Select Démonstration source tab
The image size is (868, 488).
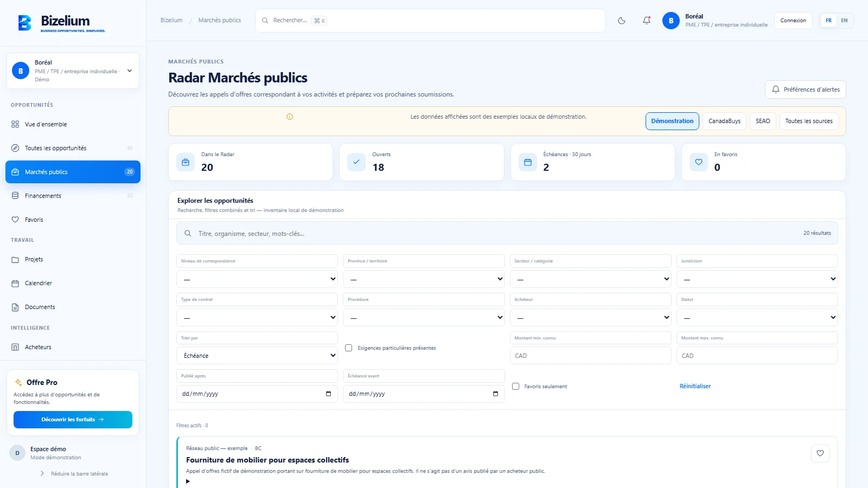pyautogui.click(x=672, y=121)
